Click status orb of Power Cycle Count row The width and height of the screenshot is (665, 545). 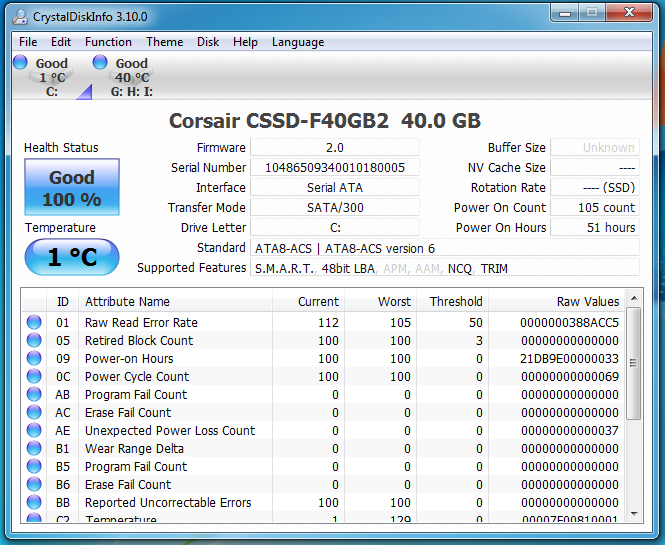(34, 376)
